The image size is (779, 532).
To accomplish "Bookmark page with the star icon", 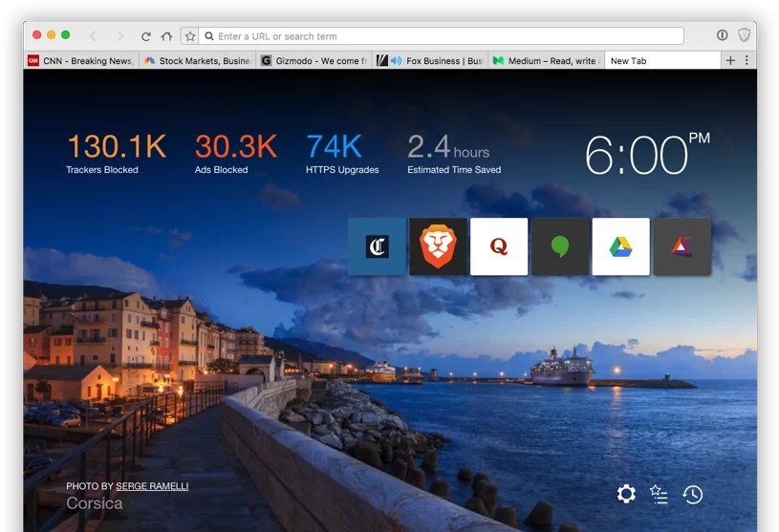I will click(190, 36).
